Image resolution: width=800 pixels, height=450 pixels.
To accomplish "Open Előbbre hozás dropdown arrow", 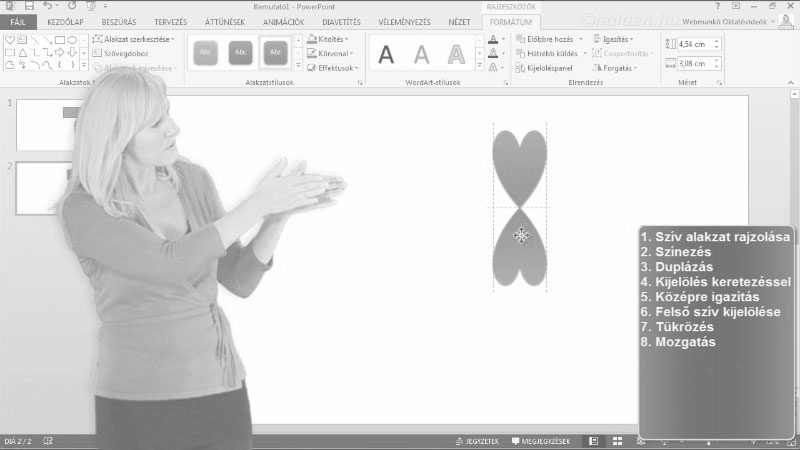I will 581,39.
